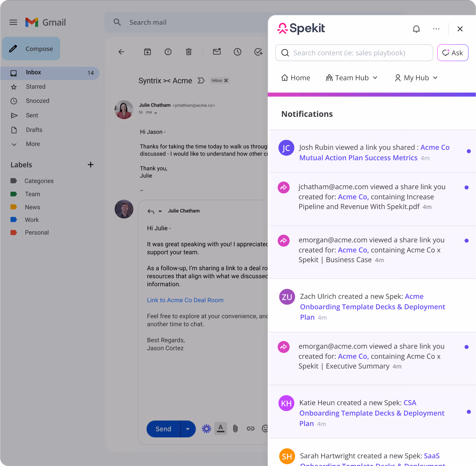The image size is (476, 466).
Task: Open Acme Co link in Executive Summary notification
Action: pyautogui.click(x=353, y=356)
